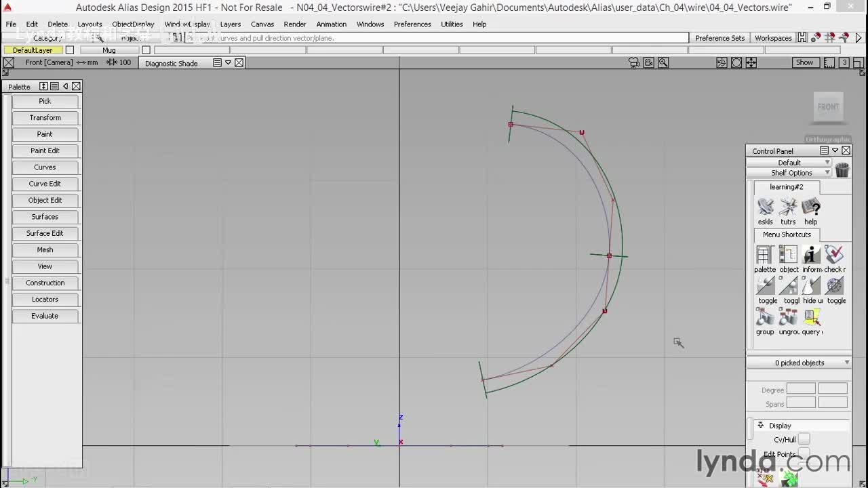Select the yellow DefaultLayer layer button
This screenshot has width=868, height=488.
tap(33, 50)
